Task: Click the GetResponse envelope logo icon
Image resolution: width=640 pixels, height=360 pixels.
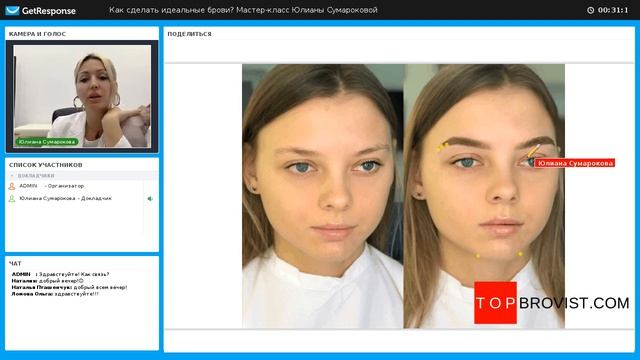Action: click(12, 11)
